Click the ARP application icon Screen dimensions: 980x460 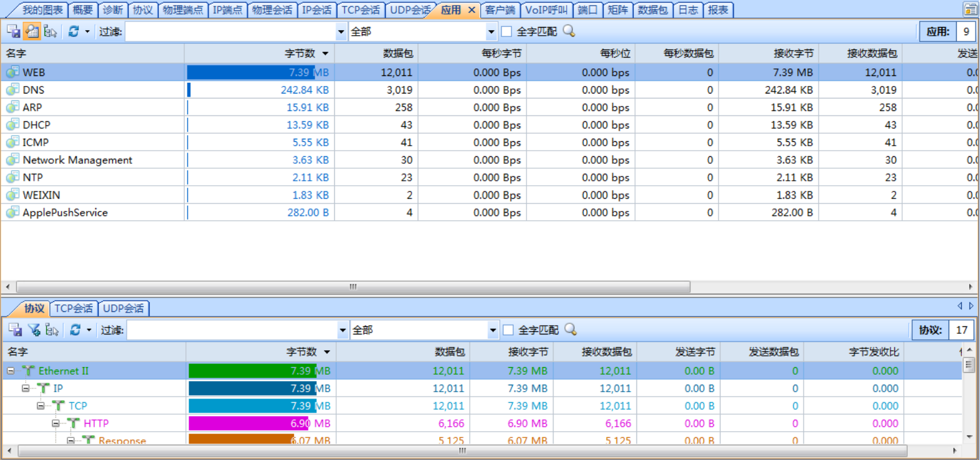pos(13,107)
